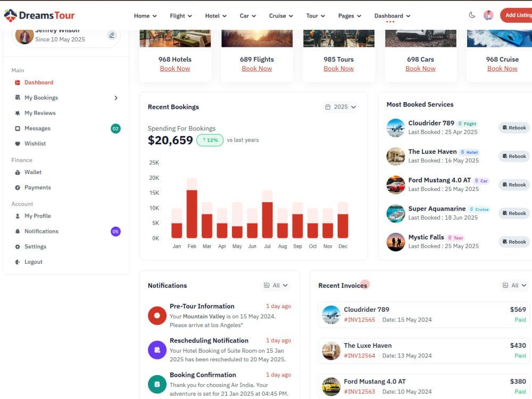Click the red Pre-Tour Information alert icon
Image resolution: width=532 pixels, height=399 pixels.
(x=157, y=315)
